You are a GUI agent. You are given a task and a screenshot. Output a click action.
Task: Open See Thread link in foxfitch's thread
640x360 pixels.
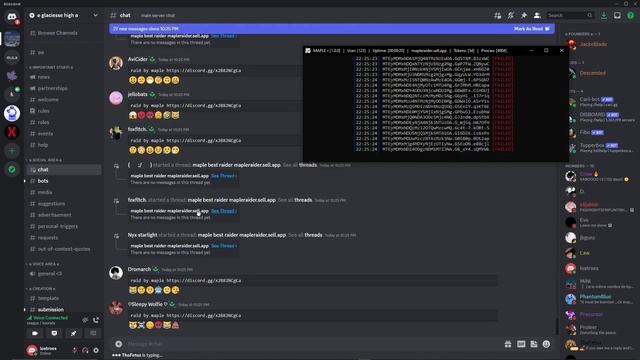pyautogui.click(x=224, y=211)
